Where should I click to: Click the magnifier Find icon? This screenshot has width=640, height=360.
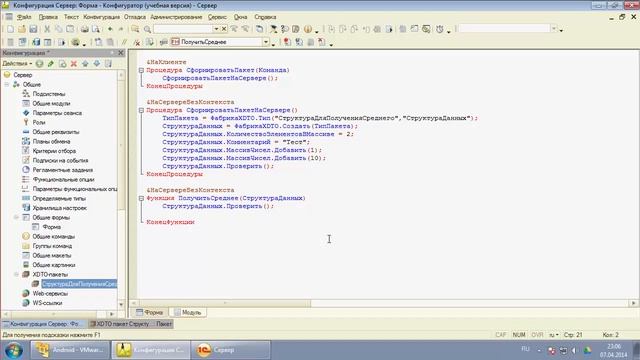point(147,29)
